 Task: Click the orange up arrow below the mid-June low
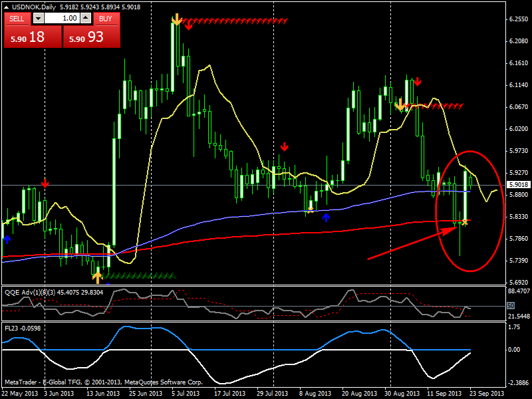coord(97,277)
